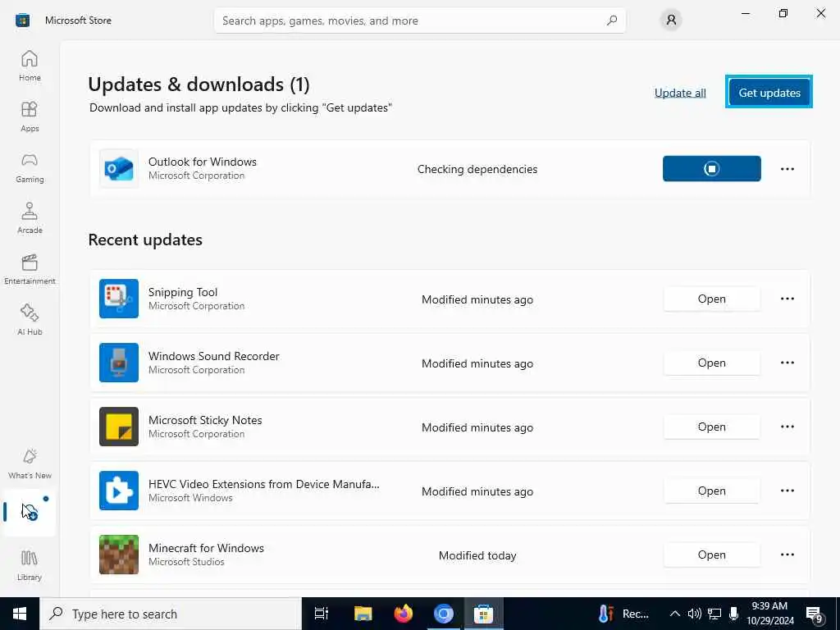Image resolution: width=840 pixels, height=630 pixels.
Task: Open more options for Microsoft Sticky Notes
Action: (x=787, y=427)
